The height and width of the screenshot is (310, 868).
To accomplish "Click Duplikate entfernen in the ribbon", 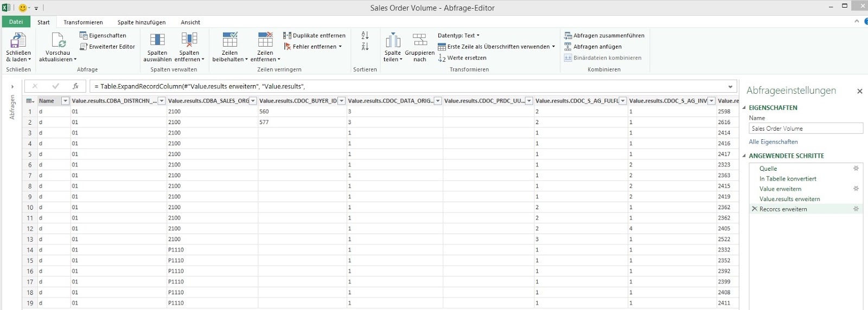I will (x=315, y=36).
